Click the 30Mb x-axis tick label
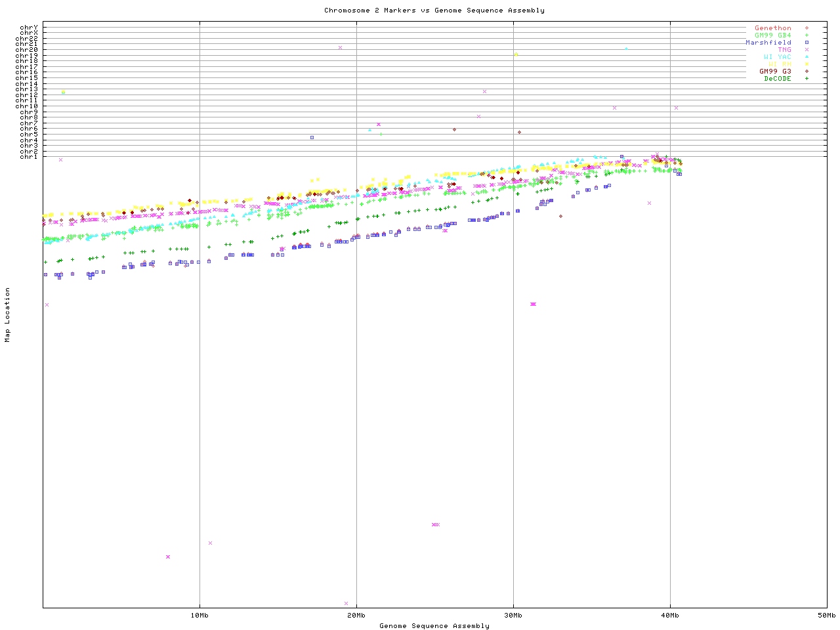The width and height of the screenshot is (840, 630). 513,616
